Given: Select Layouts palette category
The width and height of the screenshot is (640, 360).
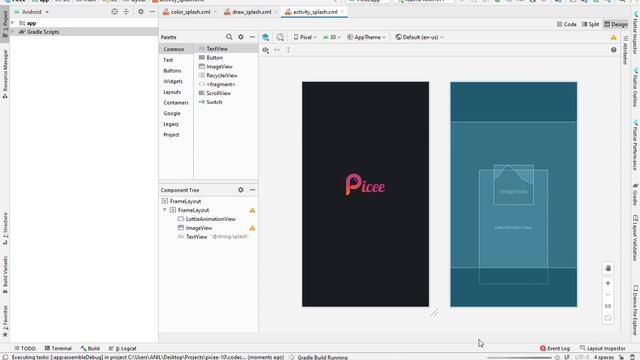Looking at the screenshot, I should pyautogui.click(x=172, y=92).
